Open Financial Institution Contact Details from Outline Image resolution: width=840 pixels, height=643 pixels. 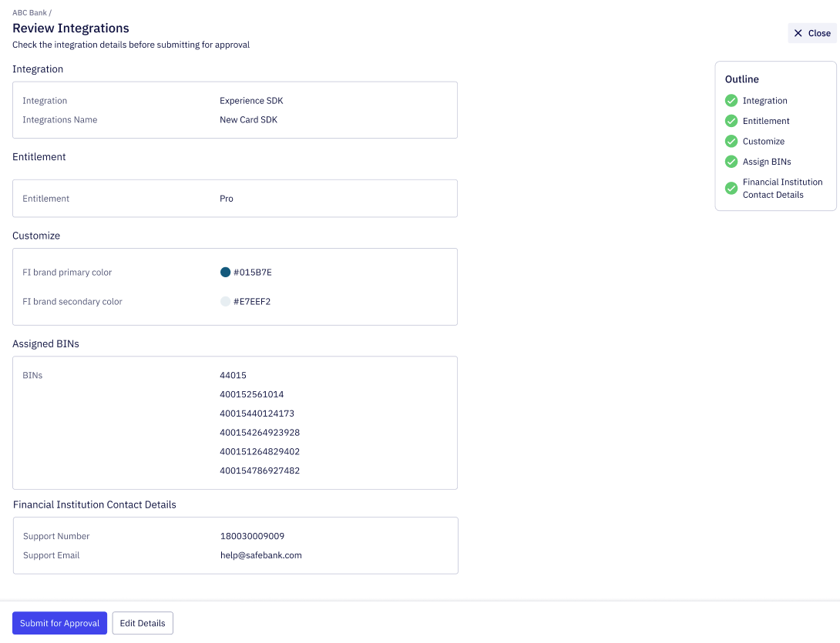[x=782, y=188]
